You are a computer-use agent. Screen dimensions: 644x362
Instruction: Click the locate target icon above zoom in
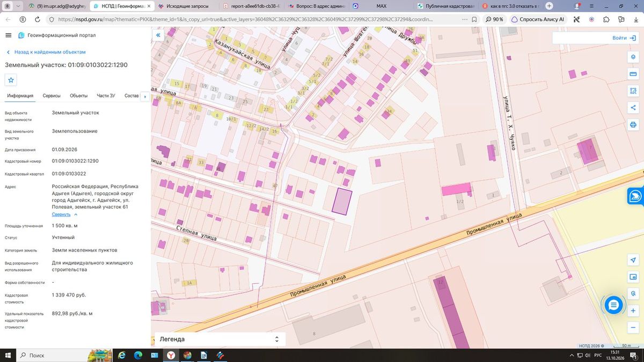(x=633, y=293)
